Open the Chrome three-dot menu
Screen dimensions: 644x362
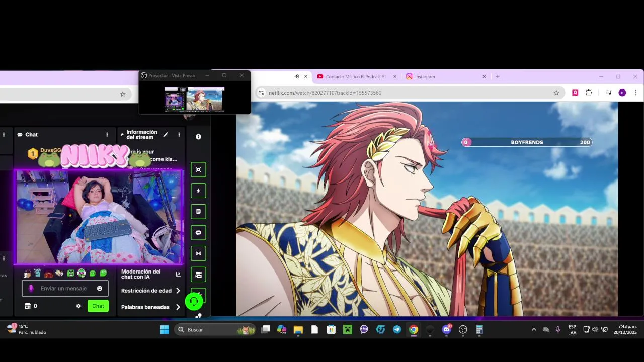(635, 93)
